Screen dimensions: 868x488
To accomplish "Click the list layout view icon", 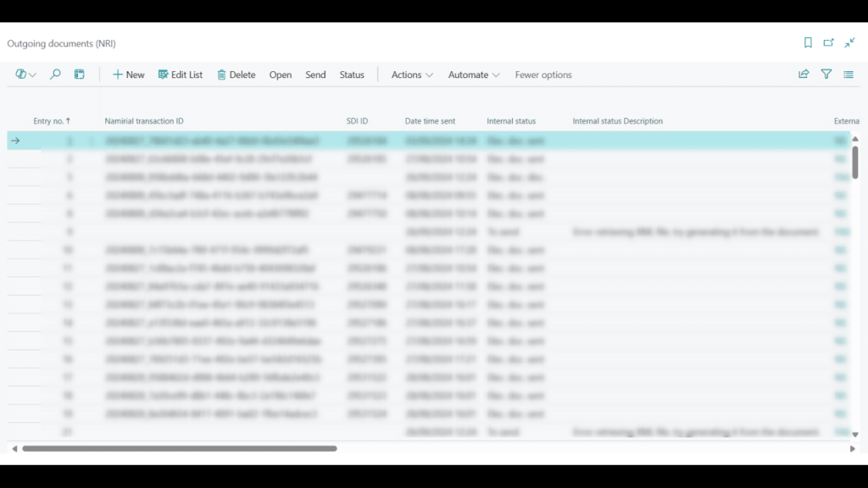I will click(x=849, y=75).
